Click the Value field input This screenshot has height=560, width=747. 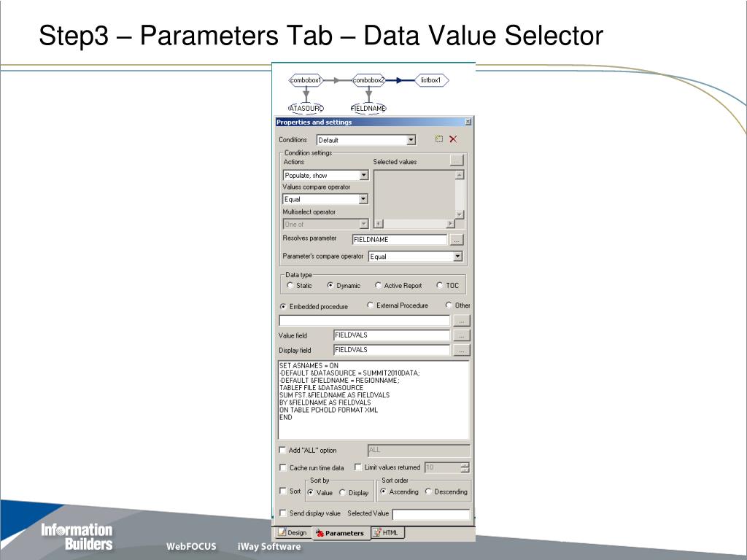point(392,335)
